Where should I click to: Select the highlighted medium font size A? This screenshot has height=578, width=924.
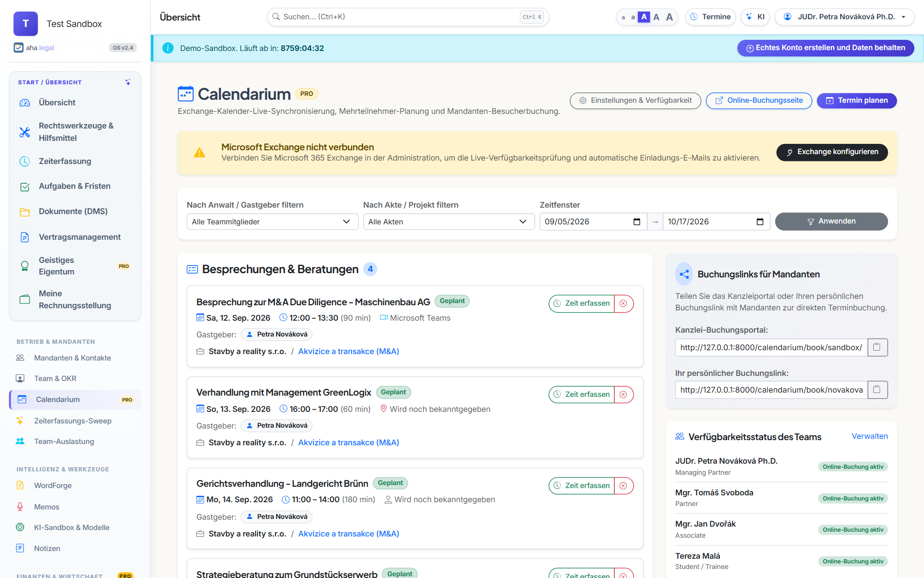644,17
